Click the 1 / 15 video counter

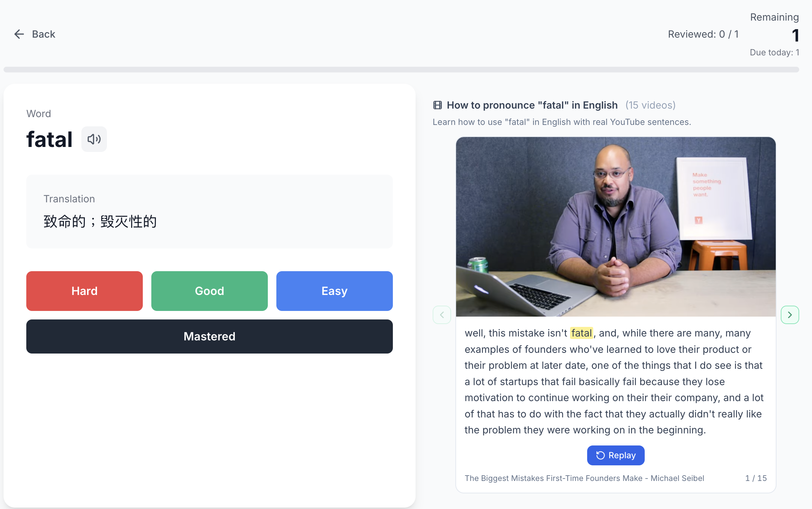coord(756,478)
